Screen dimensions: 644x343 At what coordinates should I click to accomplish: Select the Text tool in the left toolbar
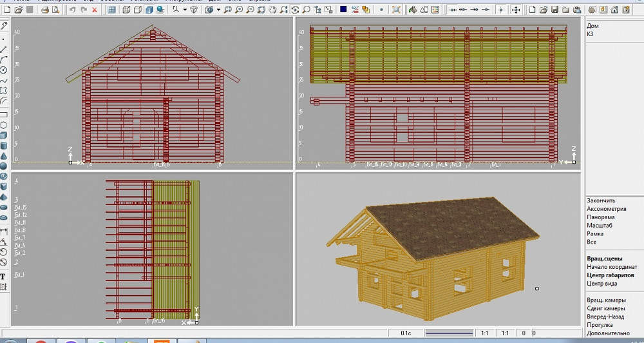point(4,275)
